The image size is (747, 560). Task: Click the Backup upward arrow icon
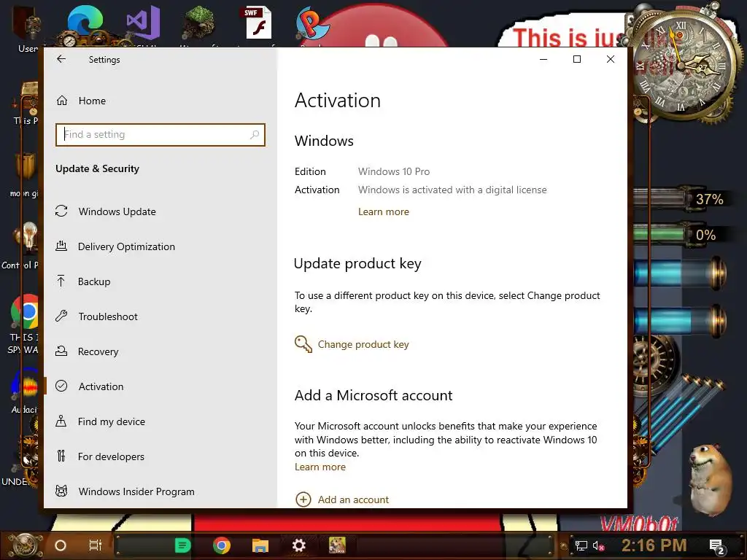61,281
